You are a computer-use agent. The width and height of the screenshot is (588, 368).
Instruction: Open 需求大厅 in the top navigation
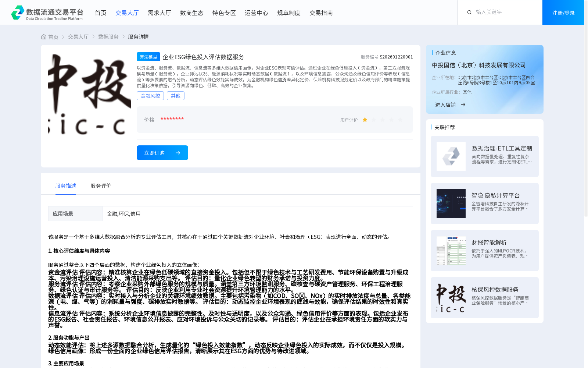coord(159,13)
